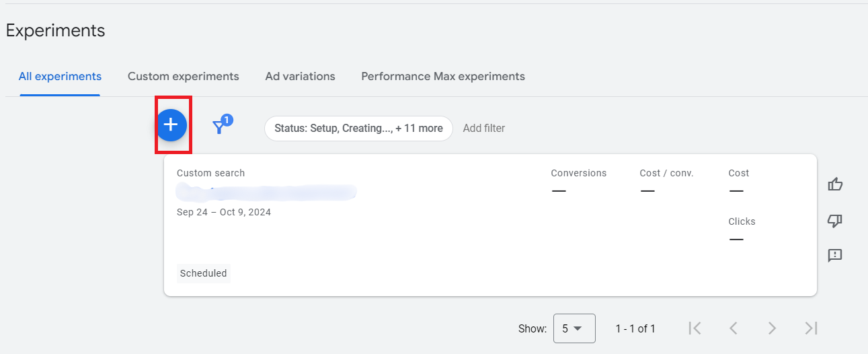Click the Scheduled status badge
The image size is (868, 354).
(x=204, y=273)
